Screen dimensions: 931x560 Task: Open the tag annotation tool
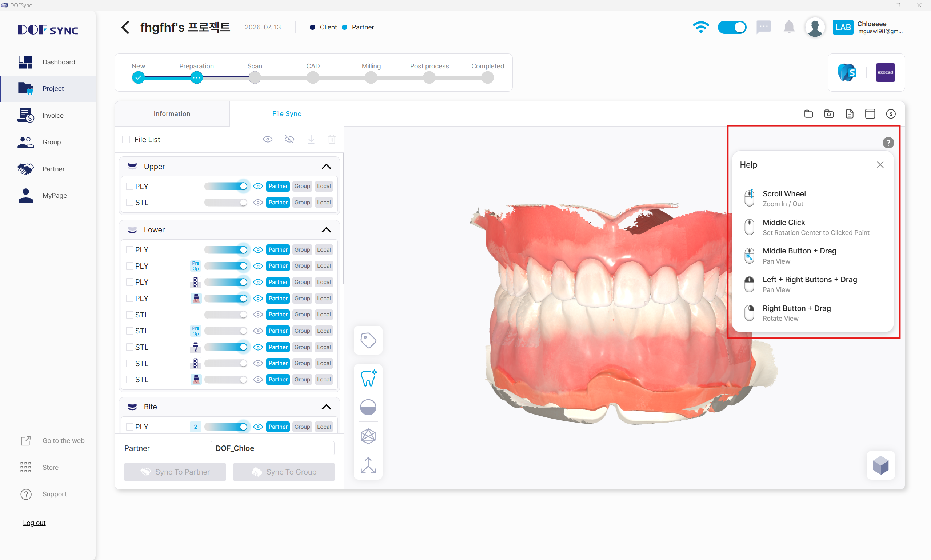coord(368,340)
